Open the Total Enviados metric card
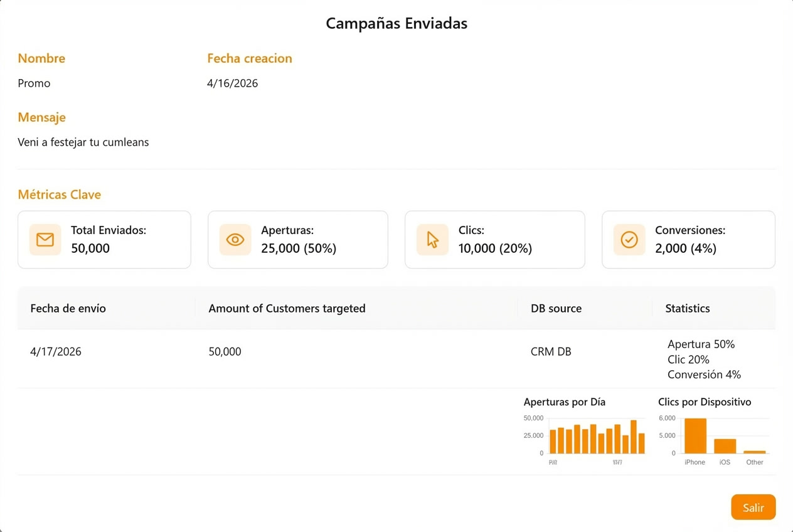This screenshot has height=532, width=793. pyautogui.click(x=104, y=239)
